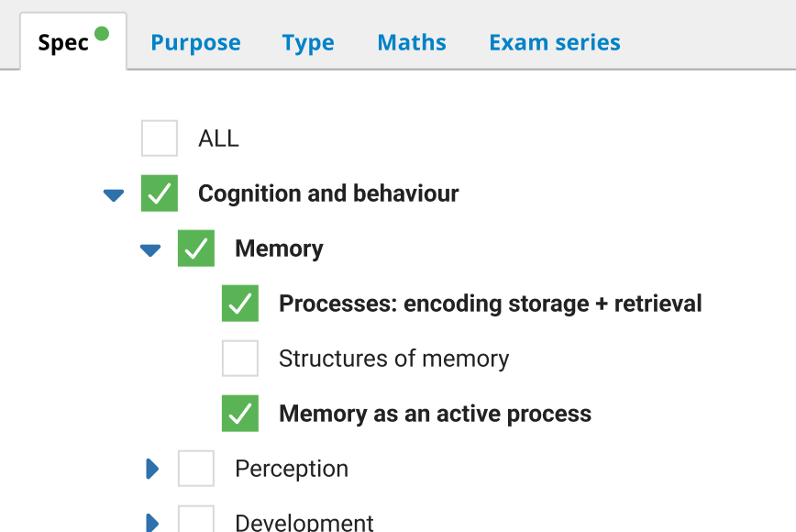The image size is (796, 532).
Task: Switch to the Purpose tab
Action: pyautogui.click(x=195, y=43)
